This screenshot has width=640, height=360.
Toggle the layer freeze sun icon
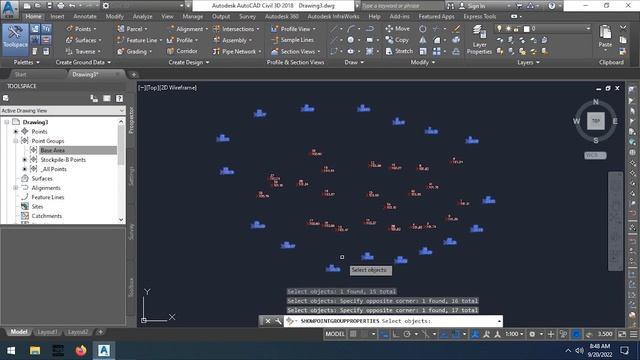pos(508,29)
